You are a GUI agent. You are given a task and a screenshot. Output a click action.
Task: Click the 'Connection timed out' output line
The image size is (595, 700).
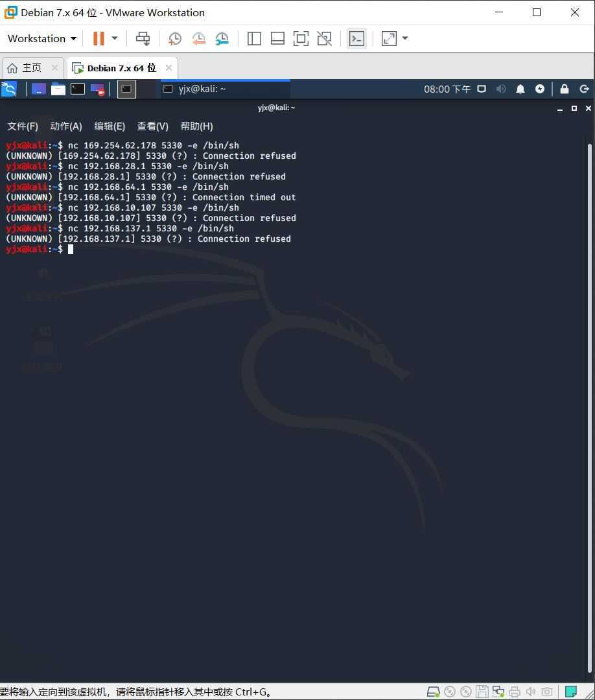click(x=151, y=197)
